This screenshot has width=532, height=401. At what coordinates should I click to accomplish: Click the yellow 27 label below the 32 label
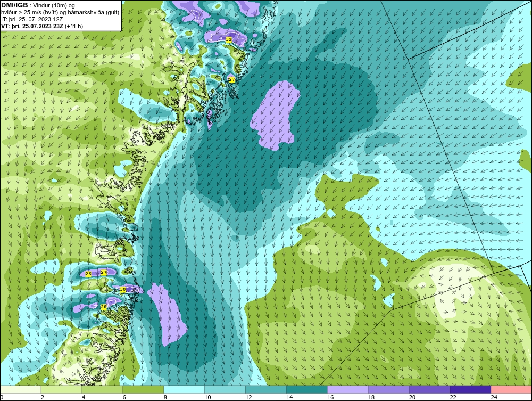(x=232, y=80)
